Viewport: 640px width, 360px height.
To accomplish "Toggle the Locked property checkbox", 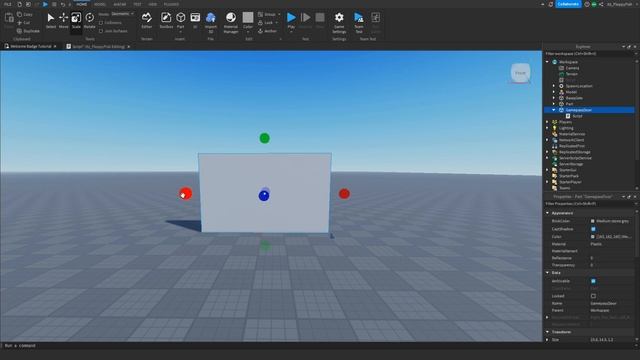I will point(593,296).
